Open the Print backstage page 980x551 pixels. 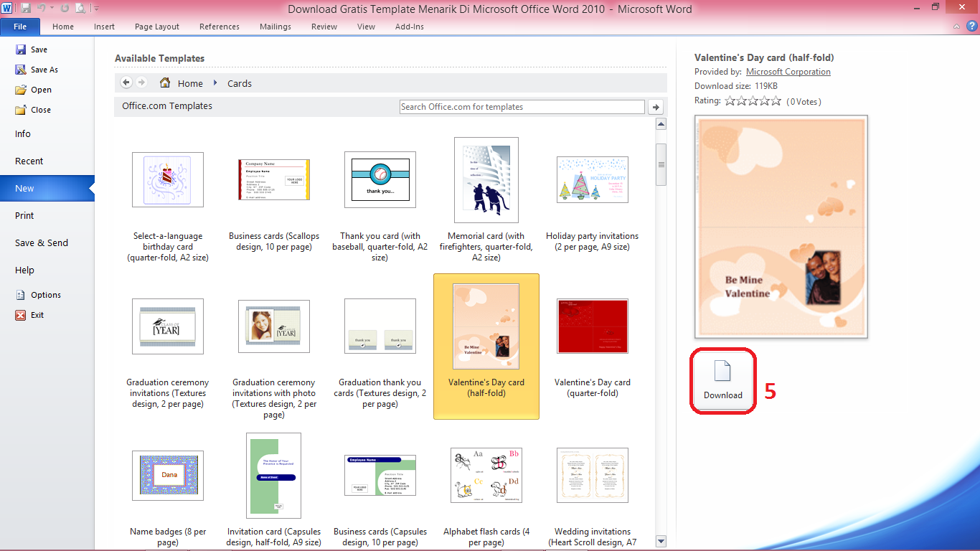coord(47,216)
